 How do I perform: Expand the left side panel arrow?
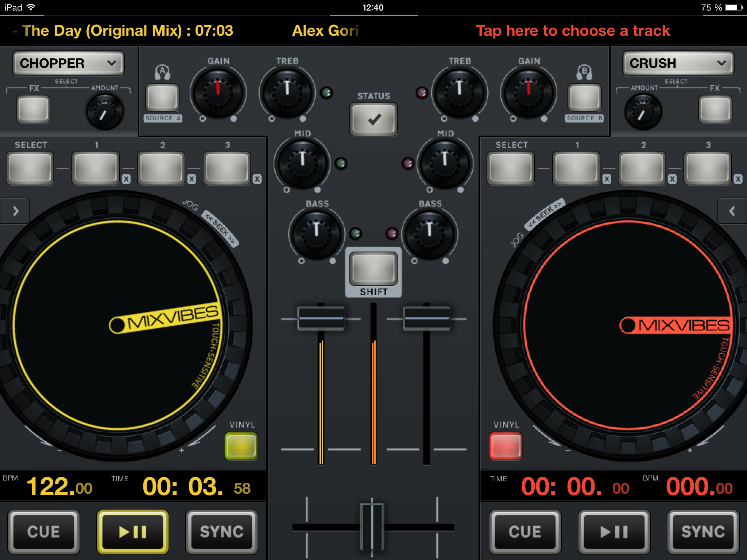point(15,211)
